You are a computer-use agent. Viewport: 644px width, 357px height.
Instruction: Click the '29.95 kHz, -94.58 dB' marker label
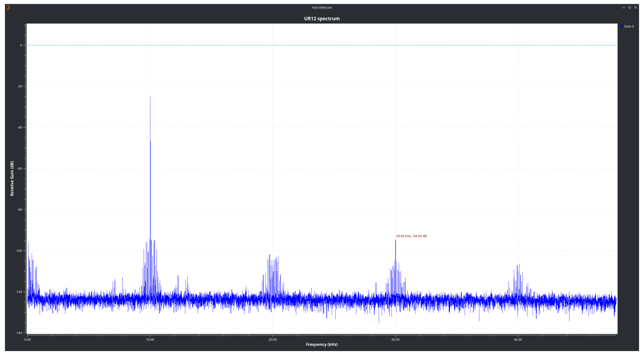(411, 236)
